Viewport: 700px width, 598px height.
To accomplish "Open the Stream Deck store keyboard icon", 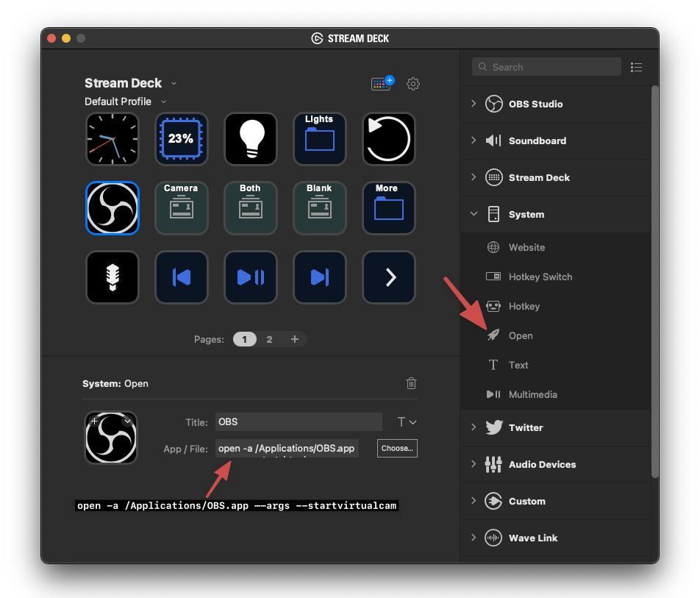I will (x=382, y=83).
